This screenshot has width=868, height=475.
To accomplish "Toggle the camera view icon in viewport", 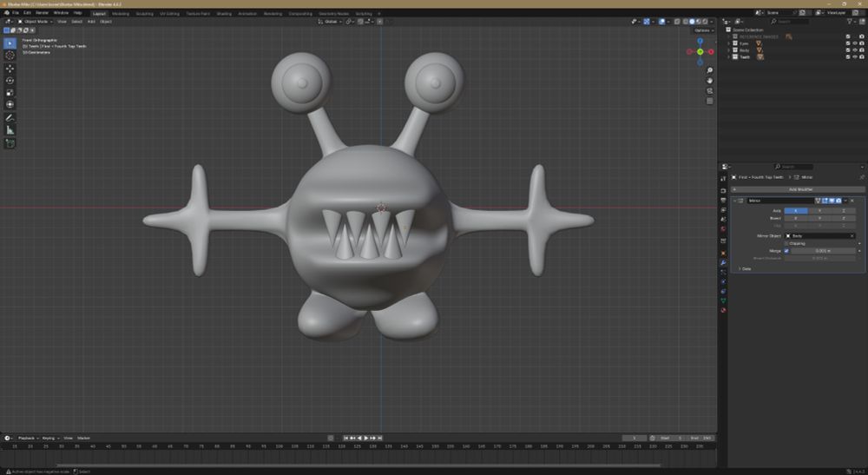I will point(710,90).
